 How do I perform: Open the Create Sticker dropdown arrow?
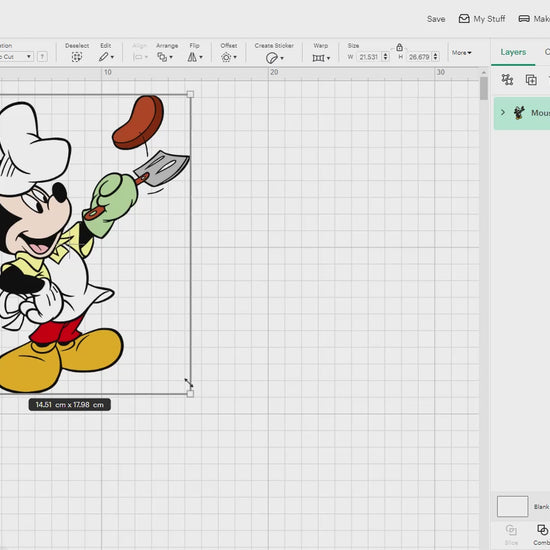tap(282, 58)
